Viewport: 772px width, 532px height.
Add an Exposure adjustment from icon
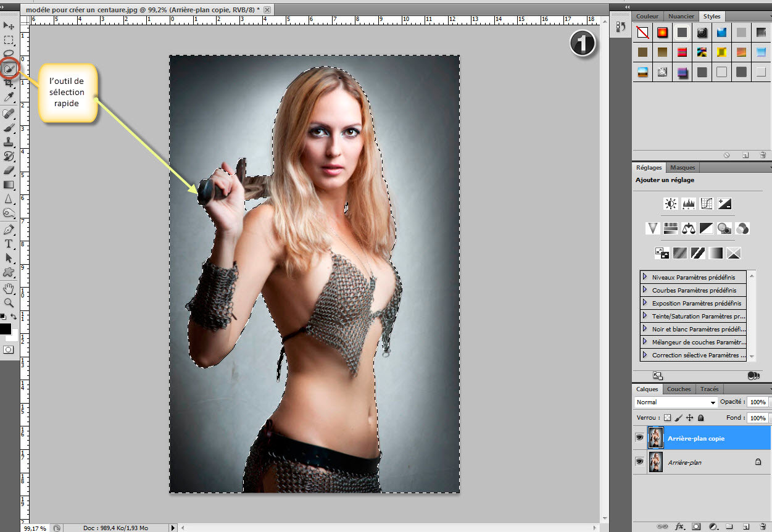coord(725,204)
